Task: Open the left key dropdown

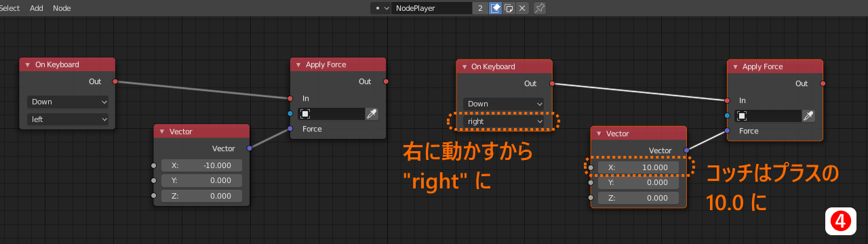Action: [68, 119]
